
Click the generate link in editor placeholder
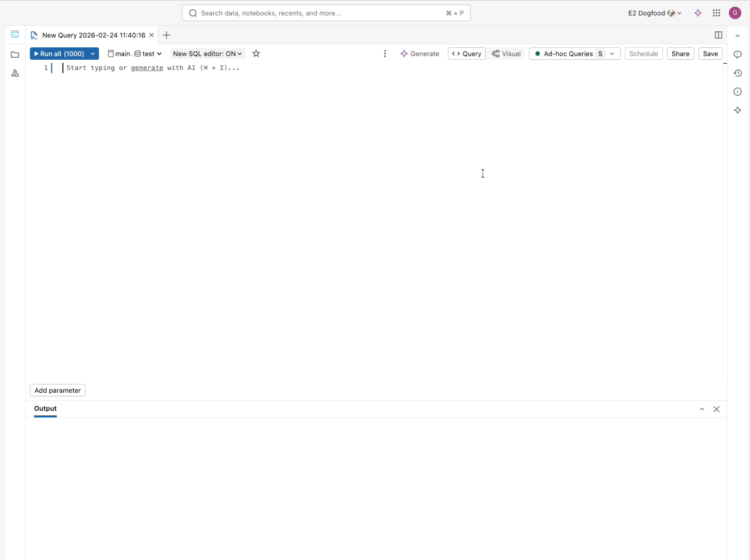tap(147, 68)
